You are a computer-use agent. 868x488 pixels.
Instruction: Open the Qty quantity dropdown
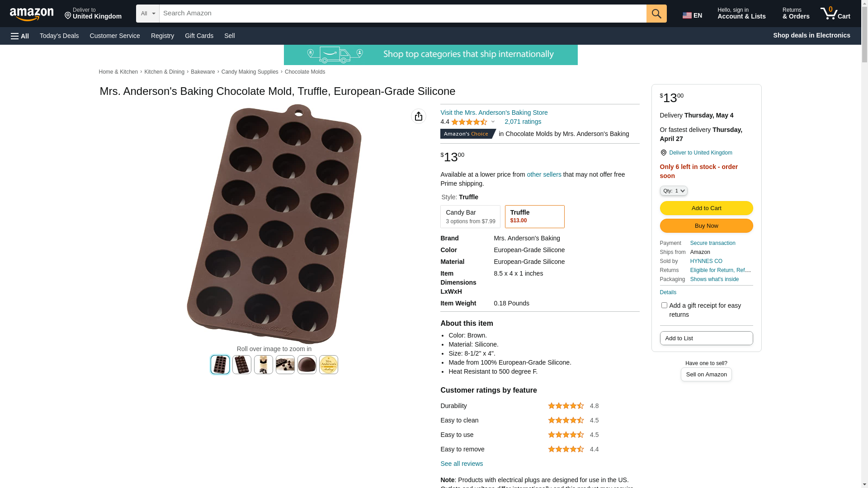tap(674, 191)
